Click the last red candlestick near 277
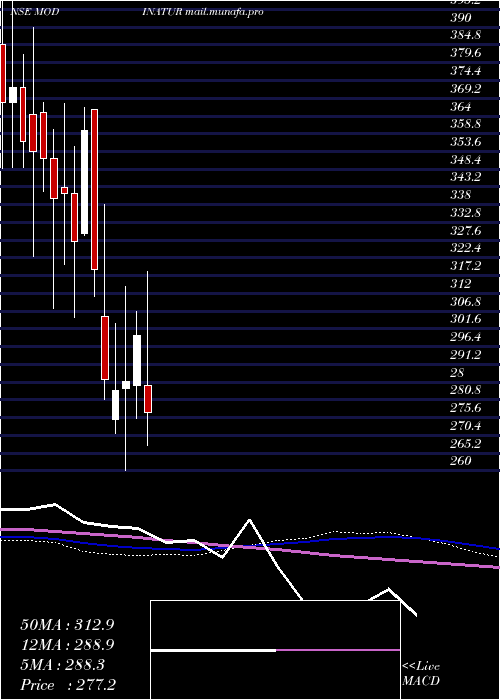 tap(148, 399)
